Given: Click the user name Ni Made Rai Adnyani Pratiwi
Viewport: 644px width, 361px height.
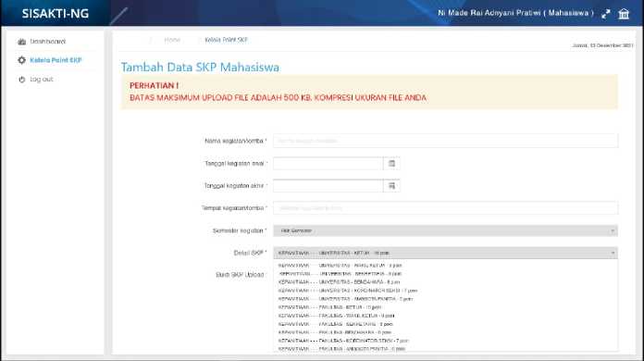Looking at the screenshot, I should [516, 13].
